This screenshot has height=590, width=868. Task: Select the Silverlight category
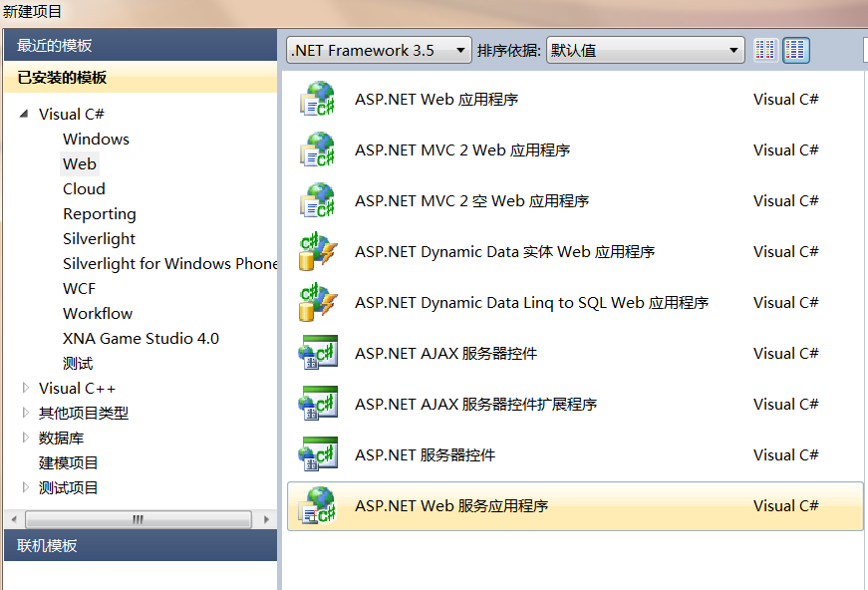tap(99, 238)
